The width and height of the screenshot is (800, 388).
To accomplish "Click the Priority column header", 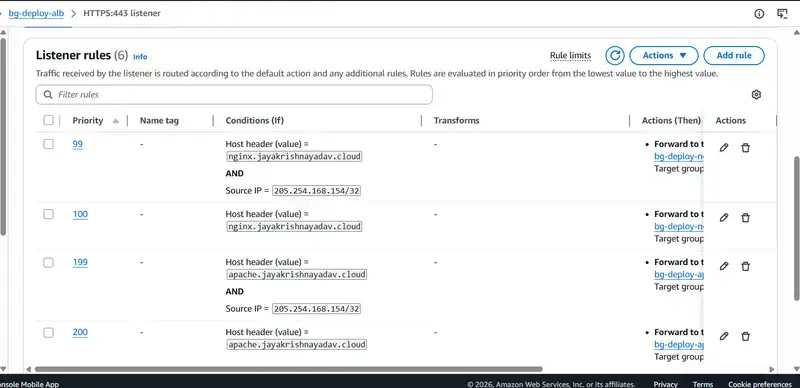I will 88,120.
